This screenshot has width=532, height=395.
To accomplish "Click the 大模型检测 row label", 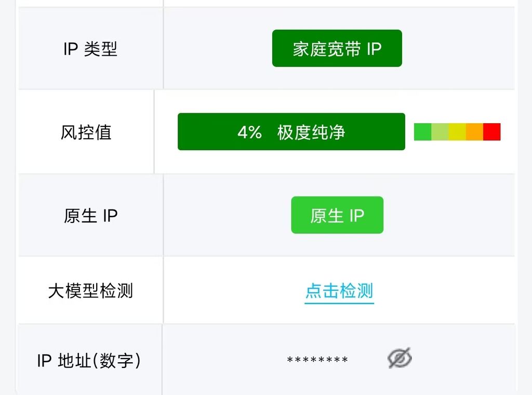I will (x=90, y=291).
